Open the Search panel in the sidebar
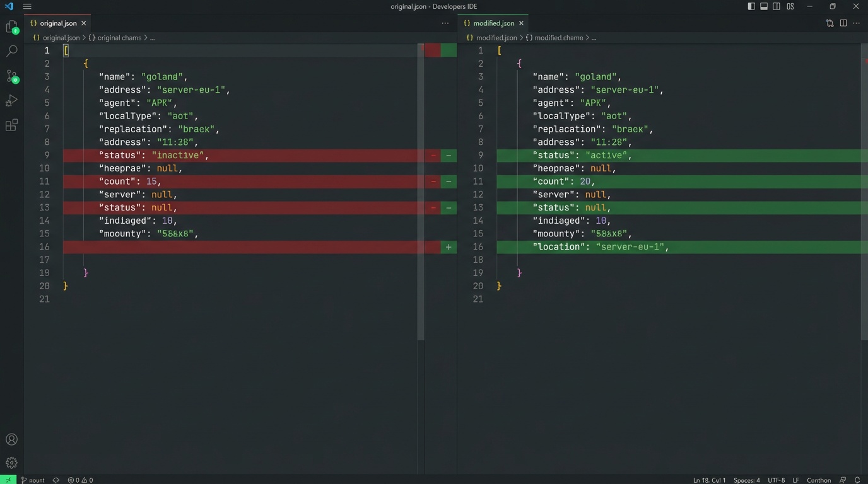The width and height of the screenshot is (868, 484). pyautogui.click(x=12, y=51)
